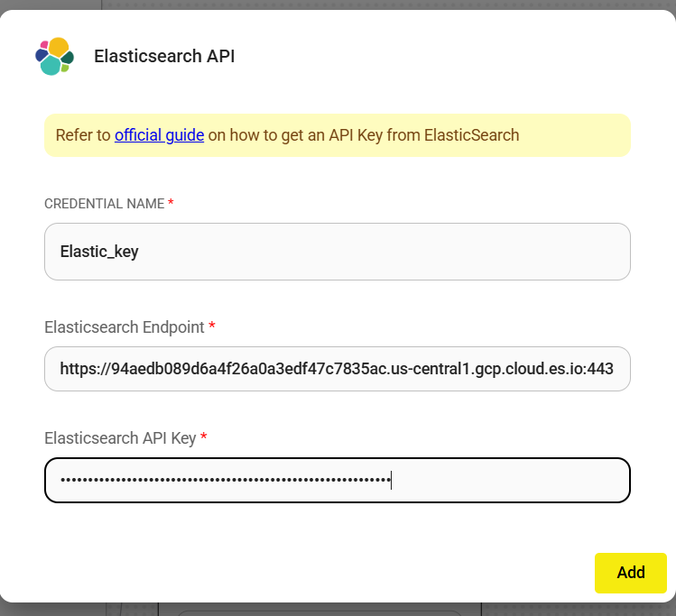Click the 'CREDENTIAL NAME' label
The width and height of the screenshot is (676, 616).
tap(104, 204)
